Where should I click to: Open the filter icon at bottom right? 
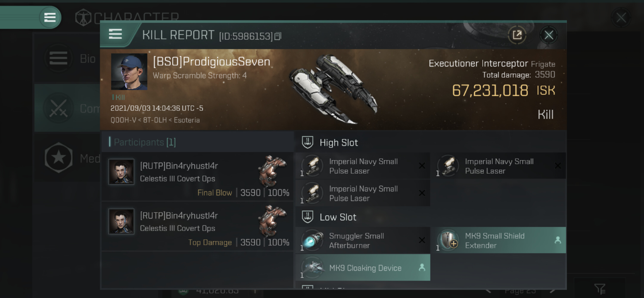point(599,289)
